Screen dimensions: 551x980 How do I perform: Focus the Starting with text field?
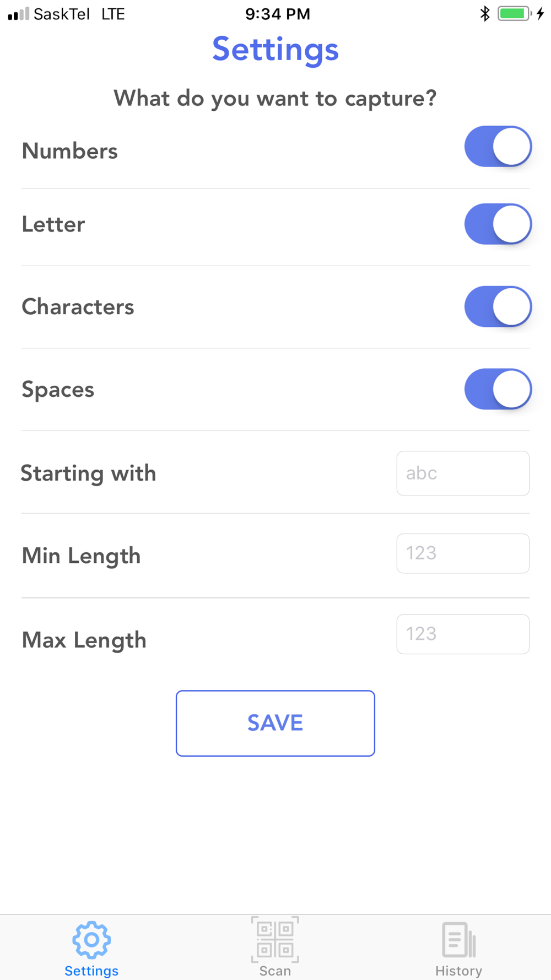pyautogui.click(x=463, y=473)
